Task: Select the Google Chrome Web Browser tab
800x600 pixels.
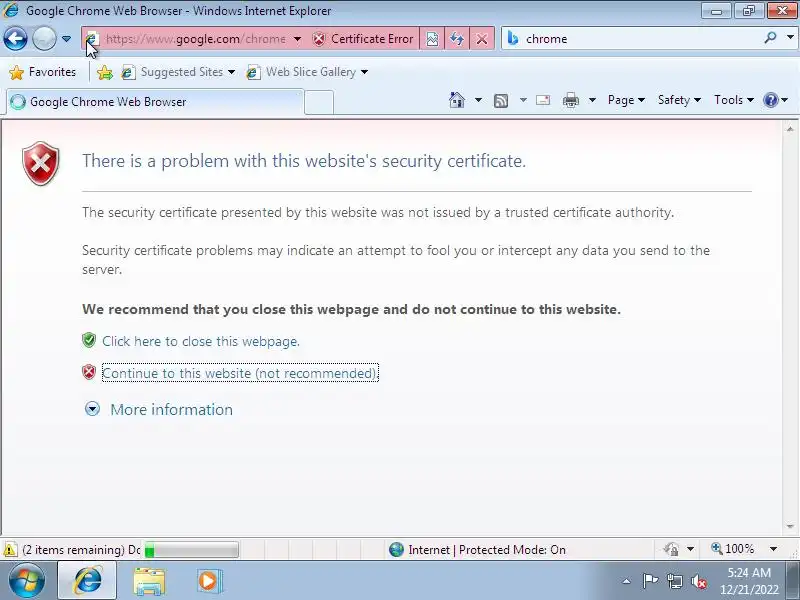Action: [x=154, y=102]
